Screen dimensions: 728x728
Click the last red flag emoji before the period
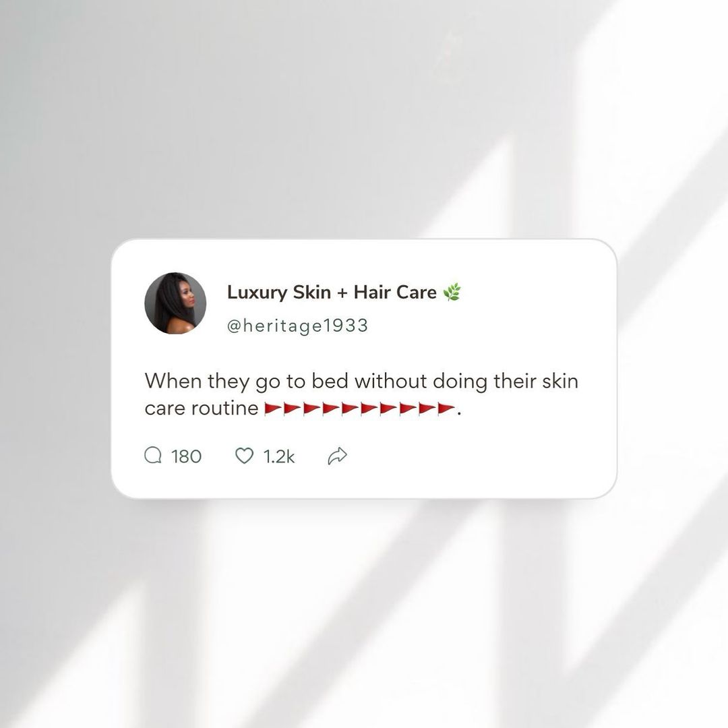pos(446,409)
